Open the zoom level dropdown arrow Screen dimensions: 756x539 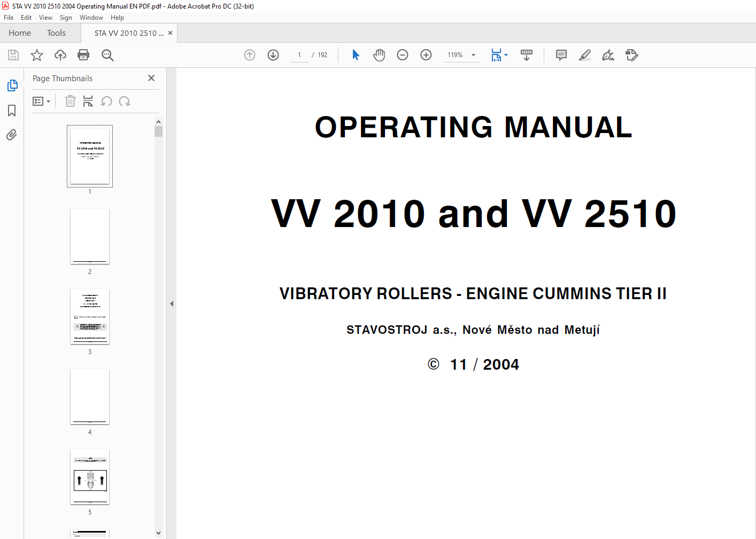pos(473,55)
